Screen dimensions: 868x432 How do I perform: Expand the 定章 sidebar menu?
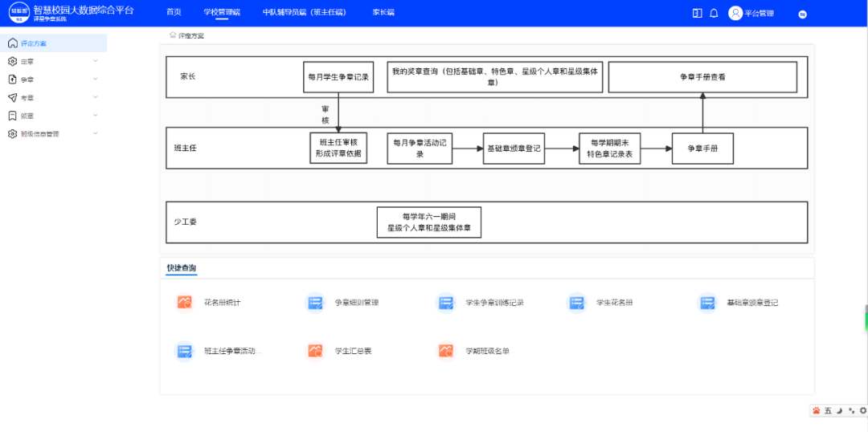tap(52, 61)
